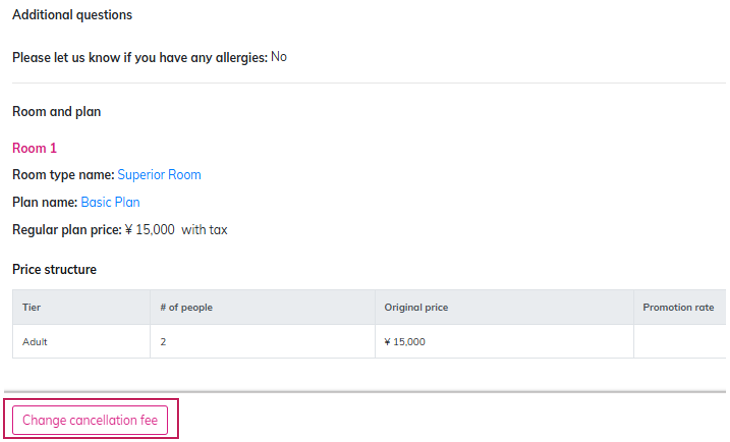Click the Room type name label

(x=63, y=175)
